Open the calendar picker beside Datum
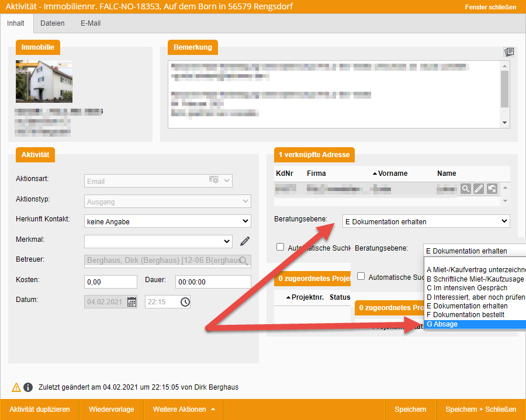 point(131,302)
